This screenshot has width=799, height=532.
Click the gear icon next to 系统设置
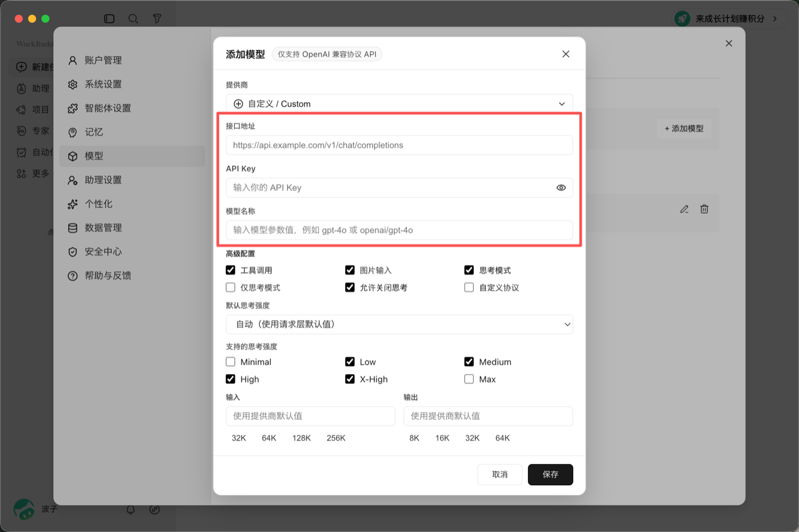coord(73,84)
